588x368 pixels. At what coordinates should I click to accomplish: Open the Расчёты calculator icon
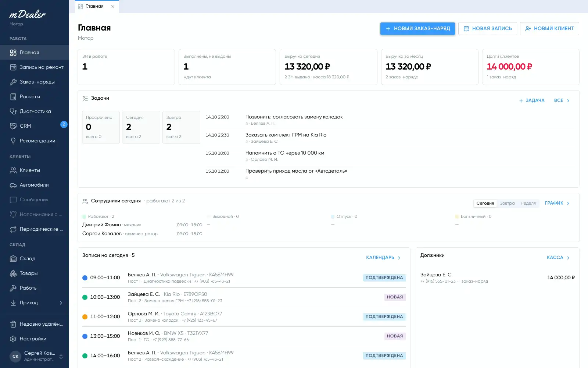[x=13, y=96]
